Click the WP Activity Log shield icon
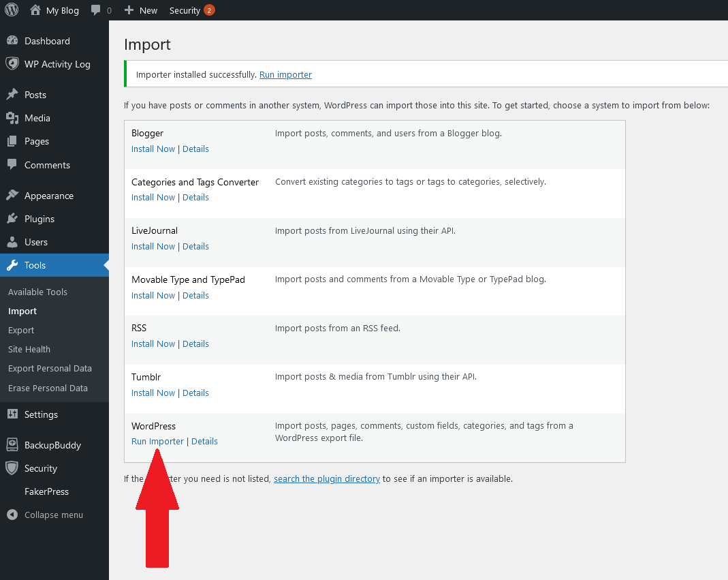 point(12,63)
